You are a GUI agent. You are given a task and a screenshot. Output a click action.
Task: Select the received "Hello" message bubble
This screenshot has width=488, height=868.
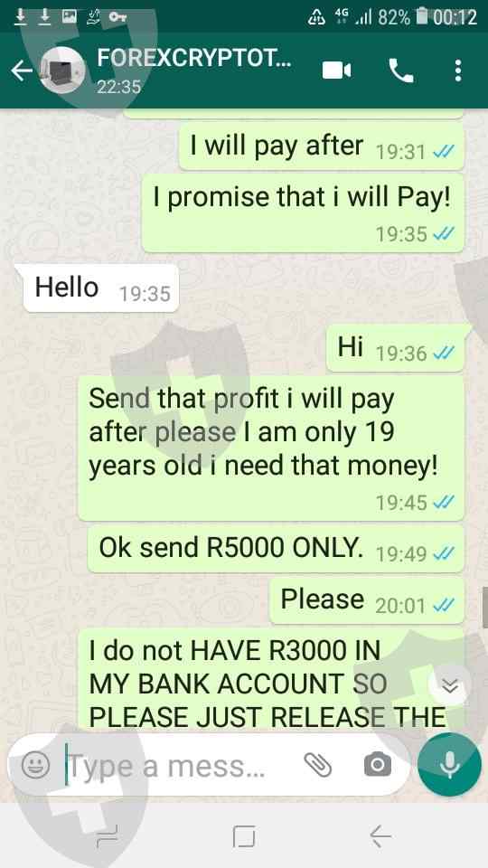click(101, 288)
